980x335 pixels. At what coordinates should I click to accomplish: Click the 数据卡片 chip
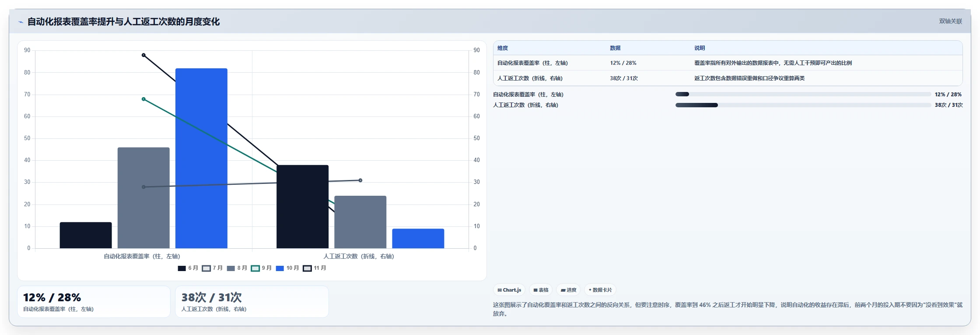coord(600,290)
